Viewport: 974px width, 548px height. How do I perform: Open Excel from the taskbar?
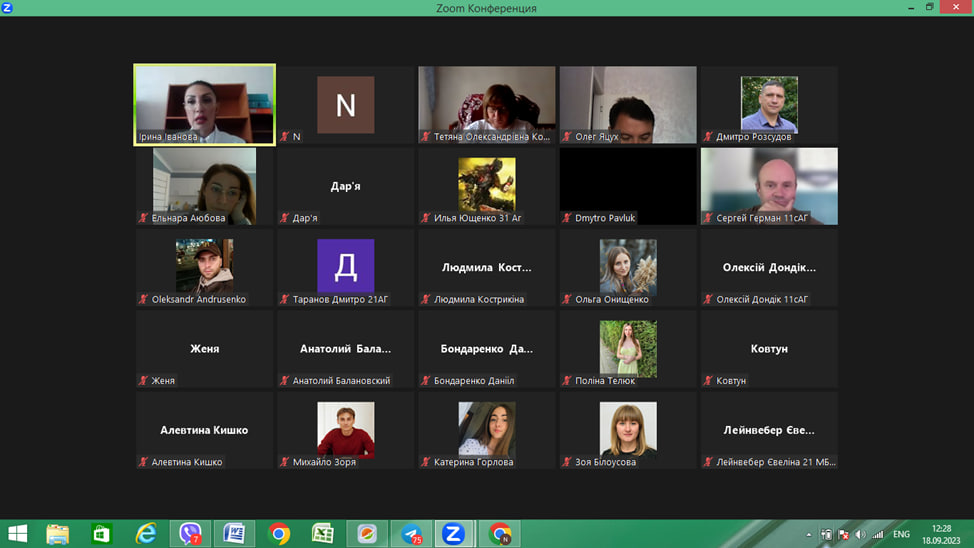pos(322,534)
